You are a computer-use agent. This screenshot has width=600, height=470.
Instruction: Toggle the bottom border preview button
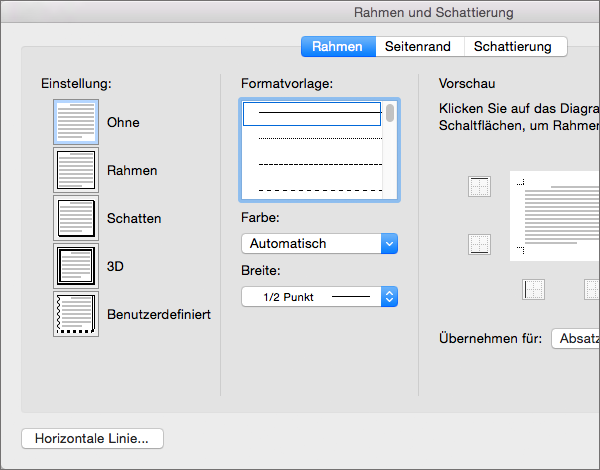click(x=479, y=244)
